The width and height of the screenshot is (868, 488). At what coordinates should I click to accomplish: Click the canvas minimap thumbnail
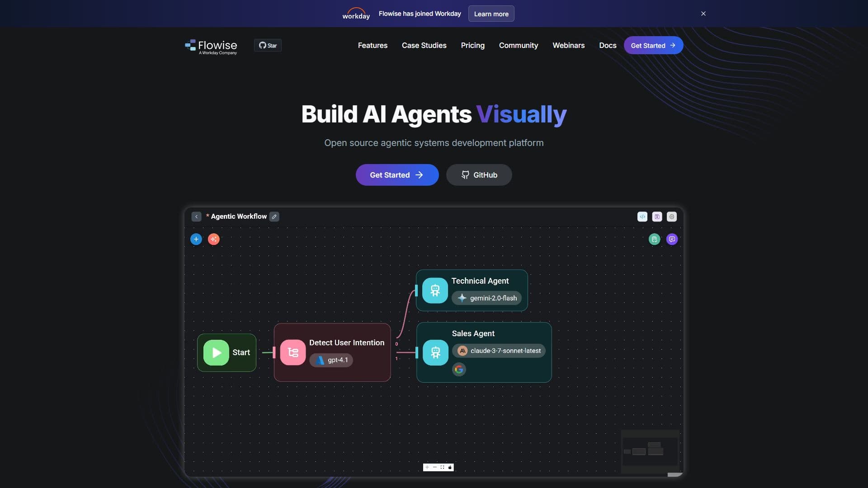pyautogui.click(x=650, y=451)
